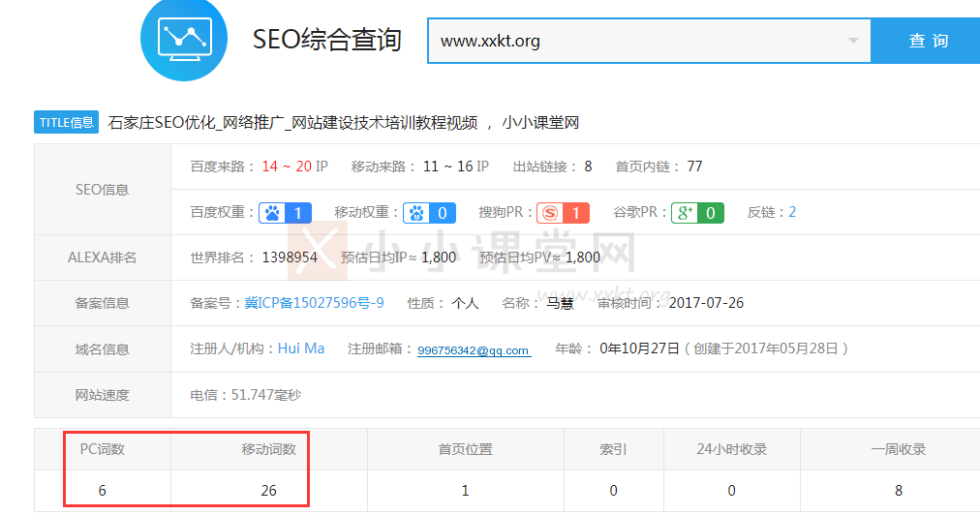980x515 pixels.
Task: Click the 14 ~ 20 百度来路 value
Action: [287, 167]
